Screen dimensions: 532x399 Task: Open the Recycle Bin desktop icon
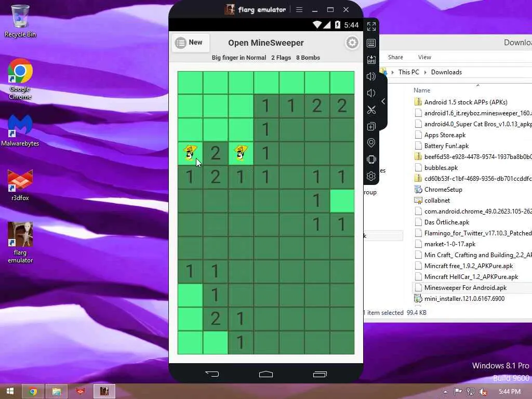(x=20, y=21)
